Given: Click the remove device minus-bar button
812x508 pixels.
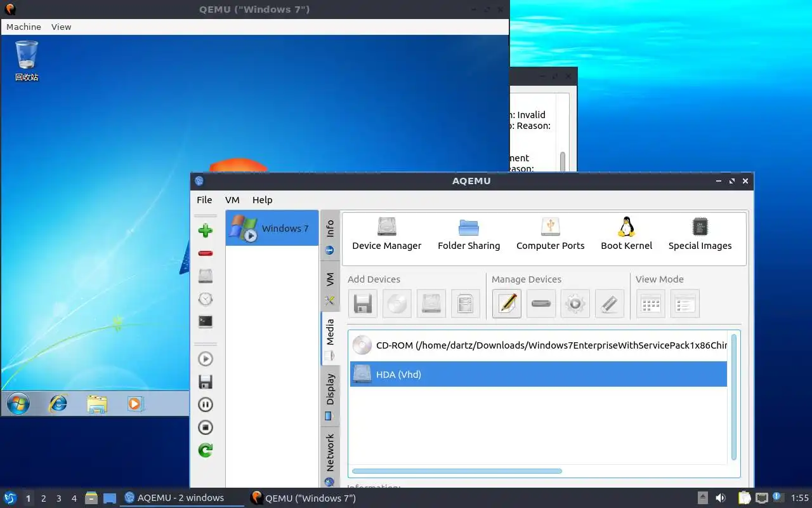Looking at the screenshot, I should pos(541,304).
